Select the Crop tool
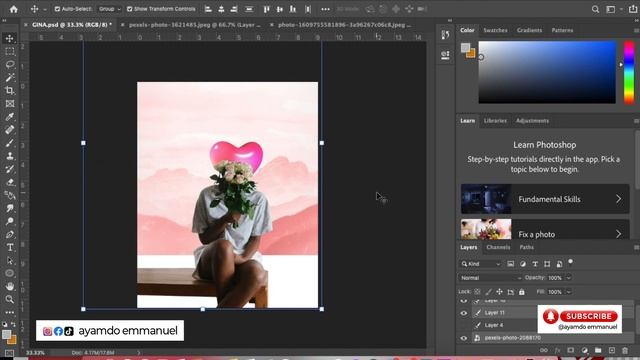This screenshot has width=640, height=360. tap(10, 91)
